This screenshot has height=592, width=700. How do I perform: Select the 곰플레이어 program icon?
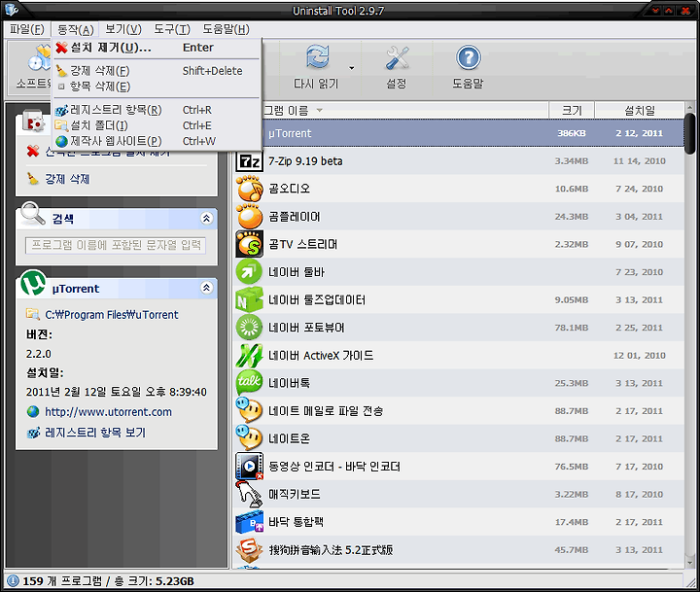(x=249, y=217)
